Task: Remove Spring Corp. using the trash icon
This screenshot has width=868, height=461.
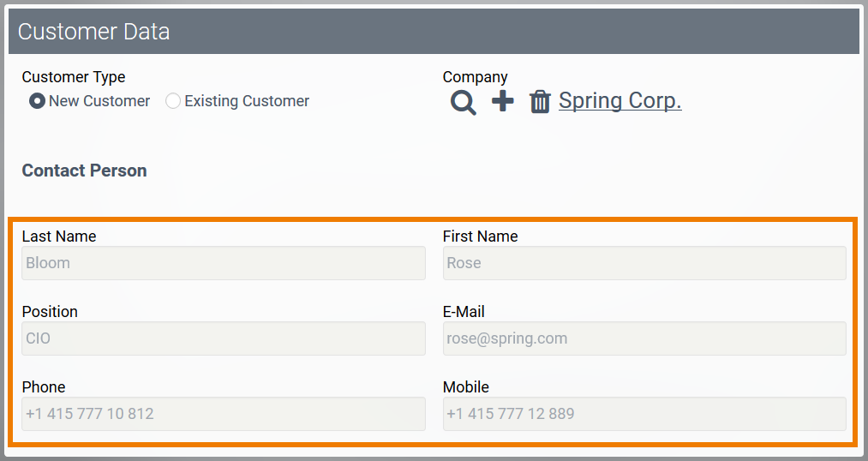Action: point(540,103)
